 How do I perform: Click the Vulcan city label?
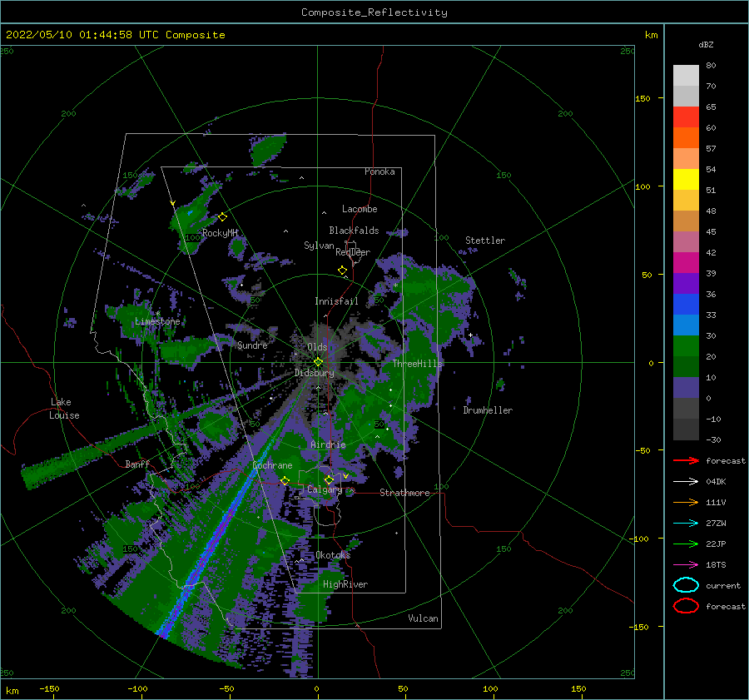coord(424,618)
